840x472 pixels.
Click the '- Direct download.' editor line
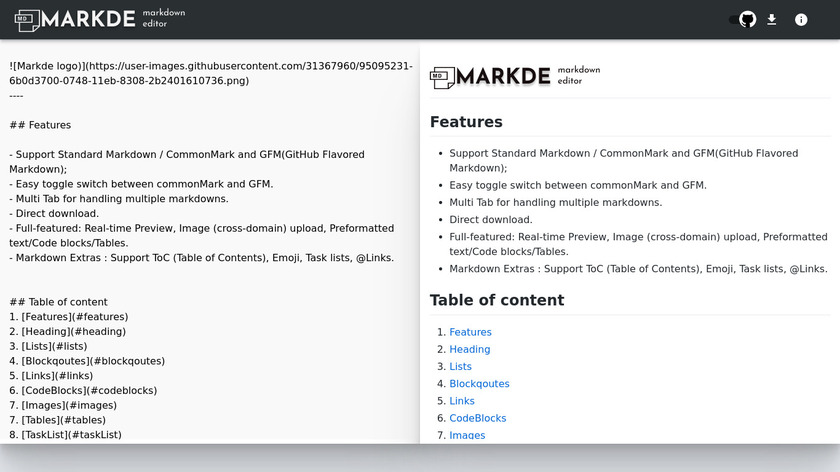pyautogui.click(x=61, y=213)
